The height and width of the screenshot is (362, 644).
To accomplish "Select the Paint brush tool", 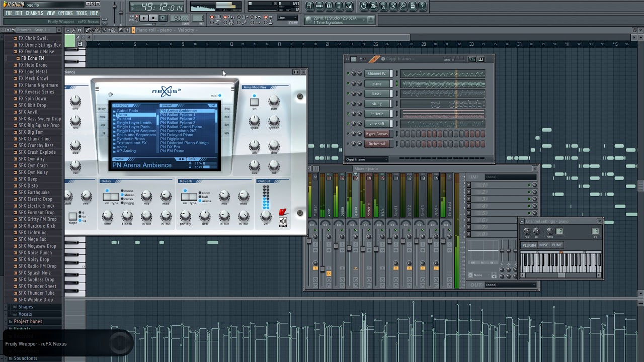I will pos(93,30).
